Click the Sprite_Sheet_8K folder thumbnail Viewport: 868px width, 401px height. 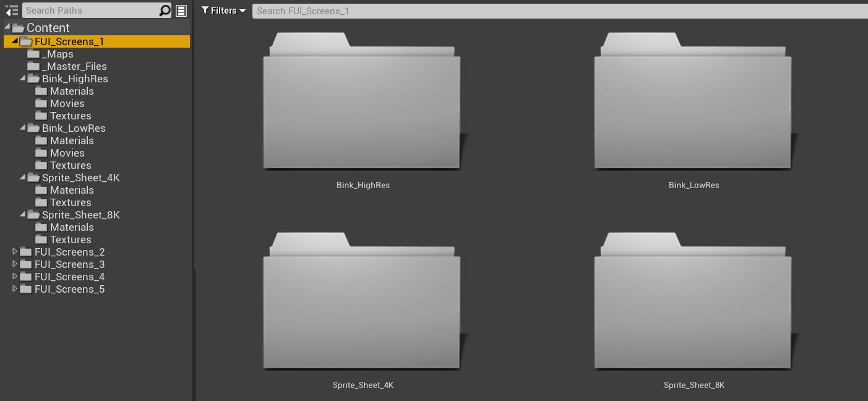[x=694, y=309]
